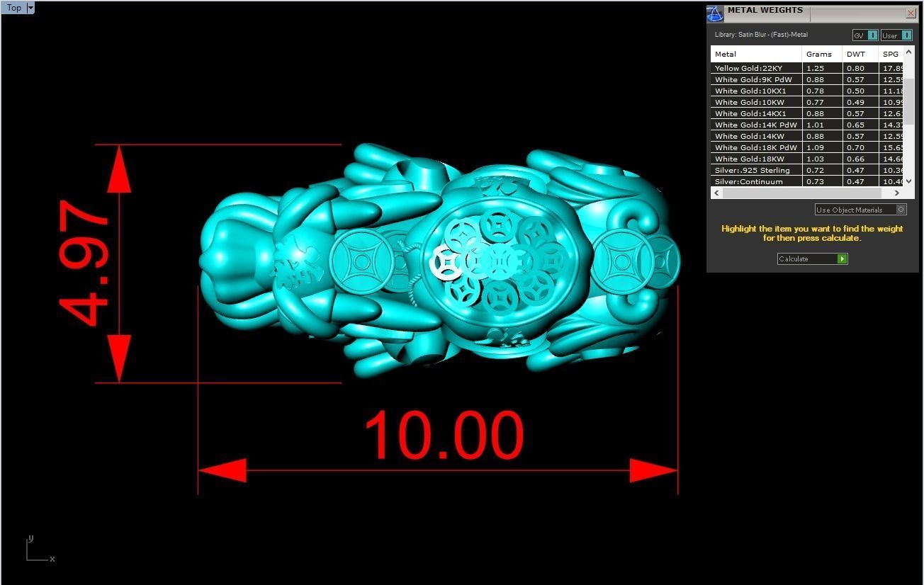Select Yellow Gold:22KY row
The image size is (924, 585).
click(x=807, y=68)
